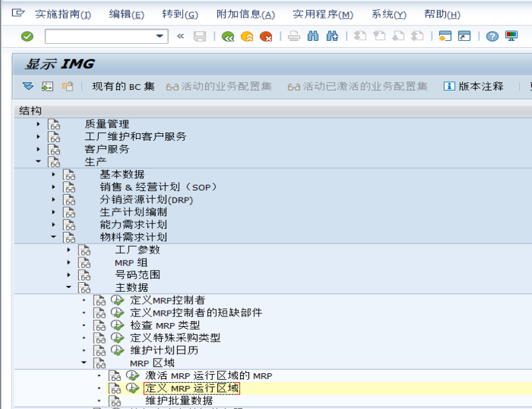The height and width of the screenshot is (409, 532).
Task: Expand the 能力需求计划 node
Action: point(54,224)
